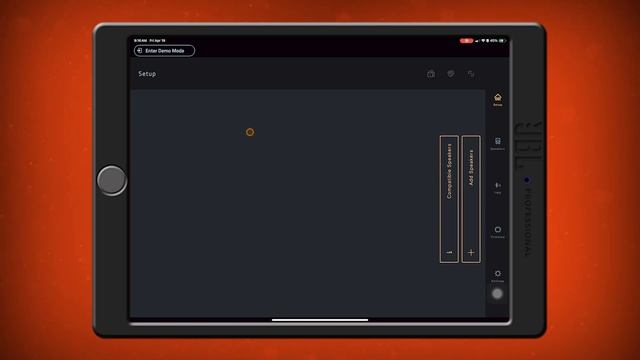Open the Settings gear tab in sidebar
This screenshot has width=640, height=360.
pyautogui.click(x=498, y=276)
